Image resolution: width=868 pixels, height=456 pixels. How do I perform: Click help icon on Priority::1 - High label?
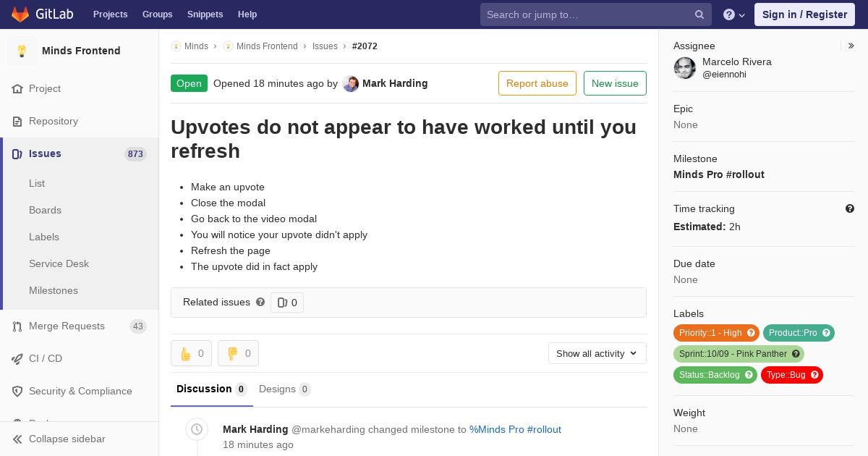click(751, 333)
